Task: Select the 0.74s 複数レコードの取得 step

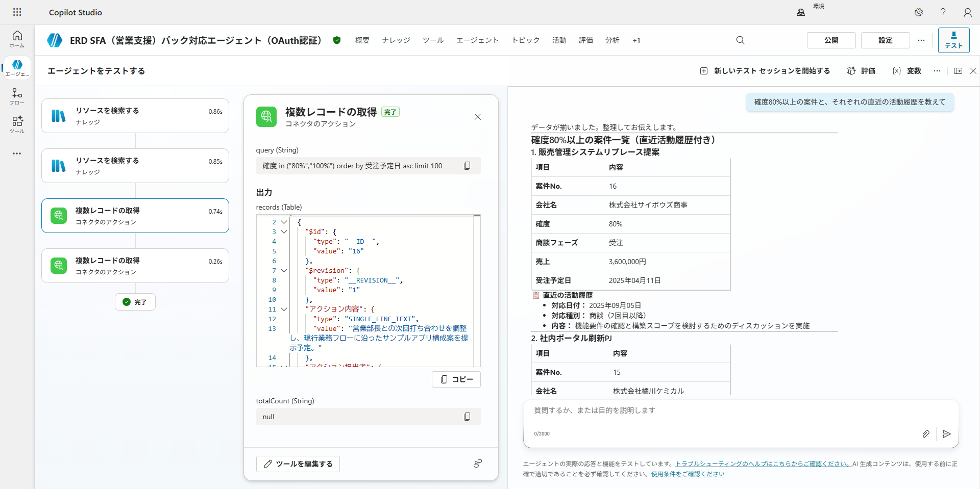Action: [x=135, y=216]
